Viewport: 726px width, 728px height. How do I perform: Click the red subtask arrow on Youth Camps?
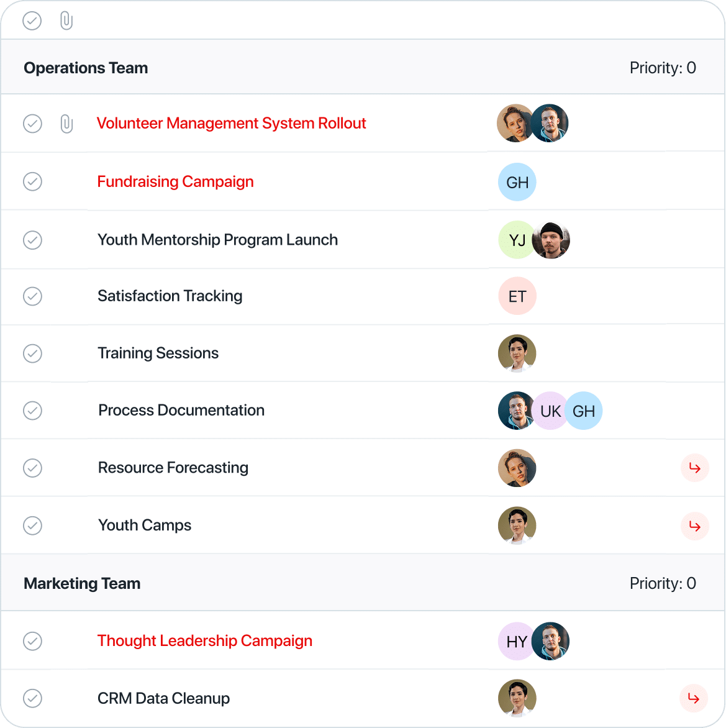coord(694,526)
